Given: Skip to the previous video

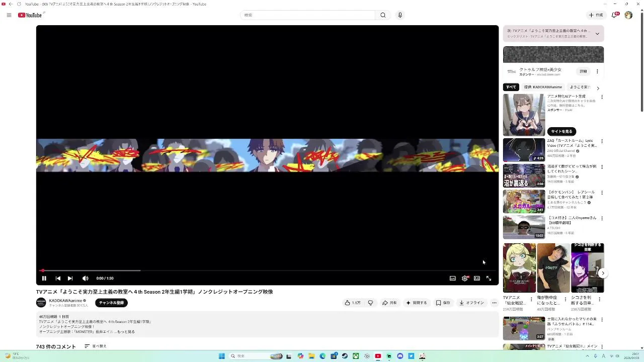Looking at the screenshot, I should point(58,278).
